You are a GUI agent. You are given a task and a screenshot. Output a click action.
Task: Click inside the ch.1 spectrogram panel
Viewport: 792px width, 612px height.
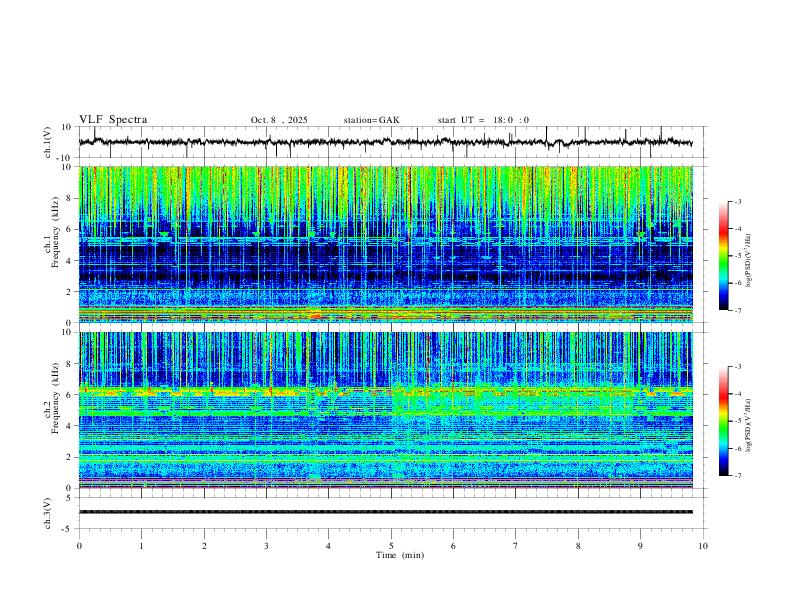tap(385, 244)
